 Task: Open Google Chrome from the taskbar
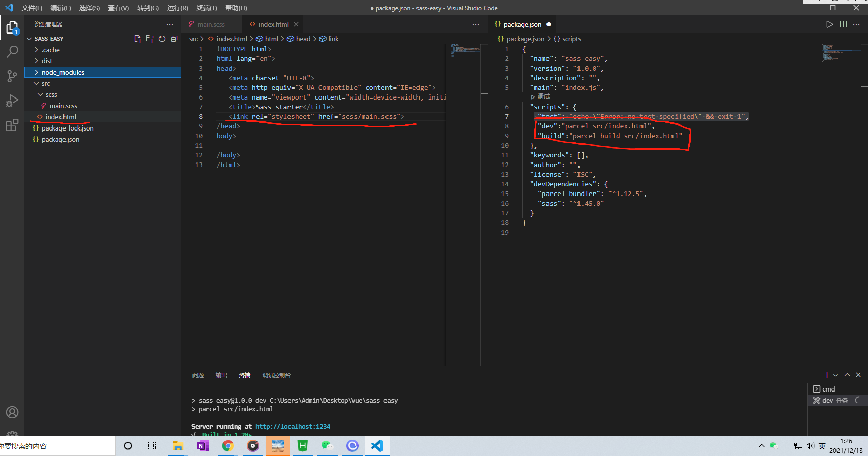(x=228, y=446)
